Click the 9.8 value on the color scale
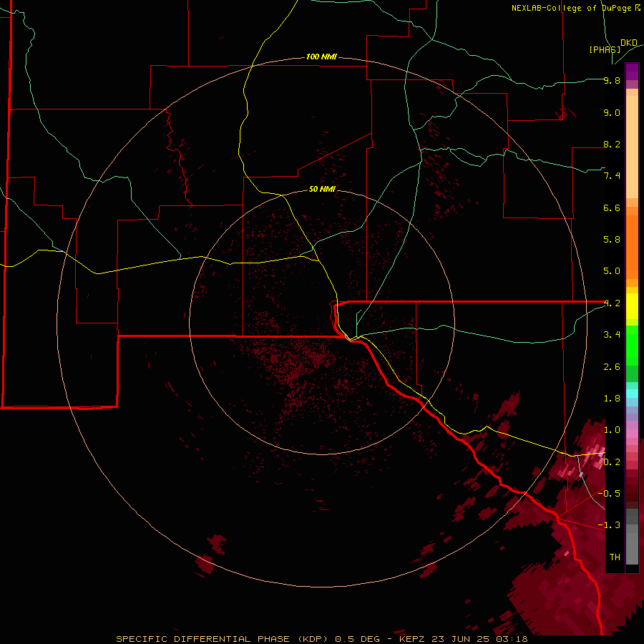The height and width of the screenshot is (644, 644). point(612,80)
